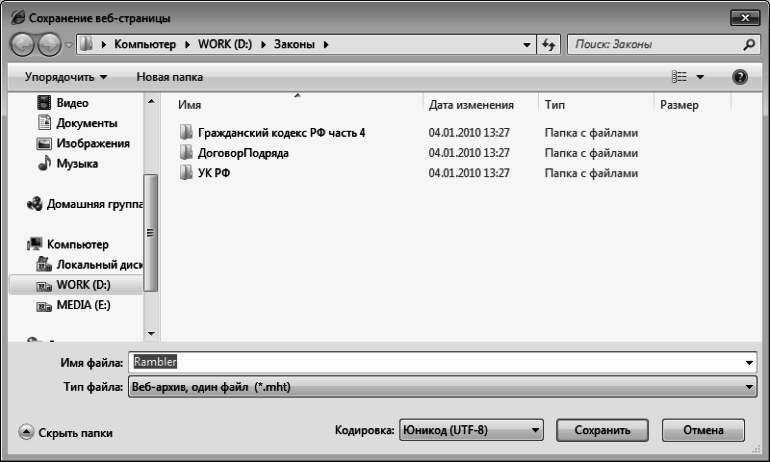
Task: Click folder icon of УК РФ
Action: coord(186,172)
